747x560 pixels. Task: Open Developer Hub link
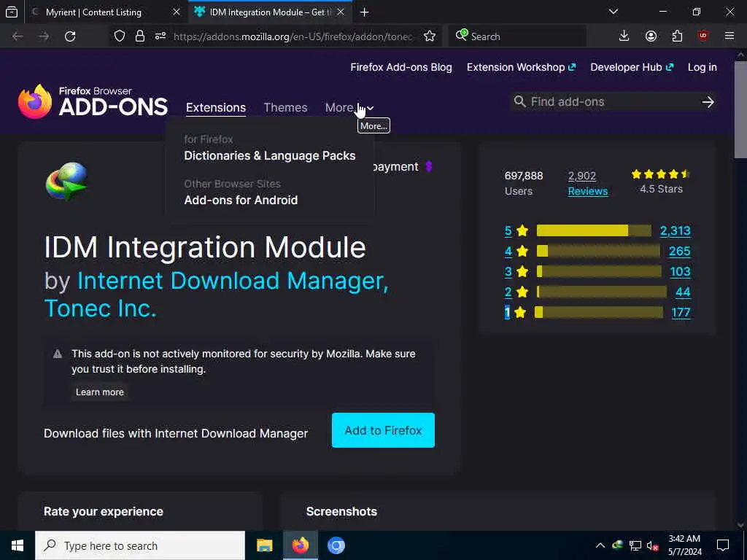632,67
